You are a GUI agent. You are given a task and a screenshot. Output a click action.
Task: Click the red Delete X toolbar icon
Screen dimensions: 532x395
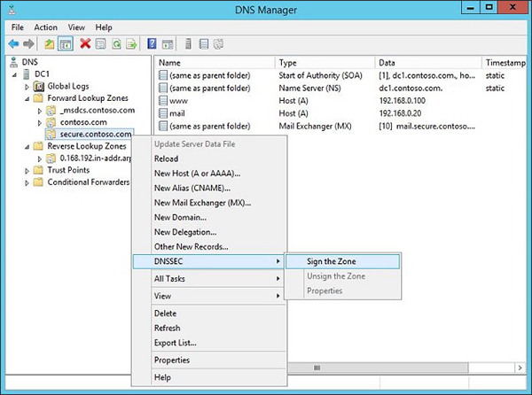[x=85, y=43]
